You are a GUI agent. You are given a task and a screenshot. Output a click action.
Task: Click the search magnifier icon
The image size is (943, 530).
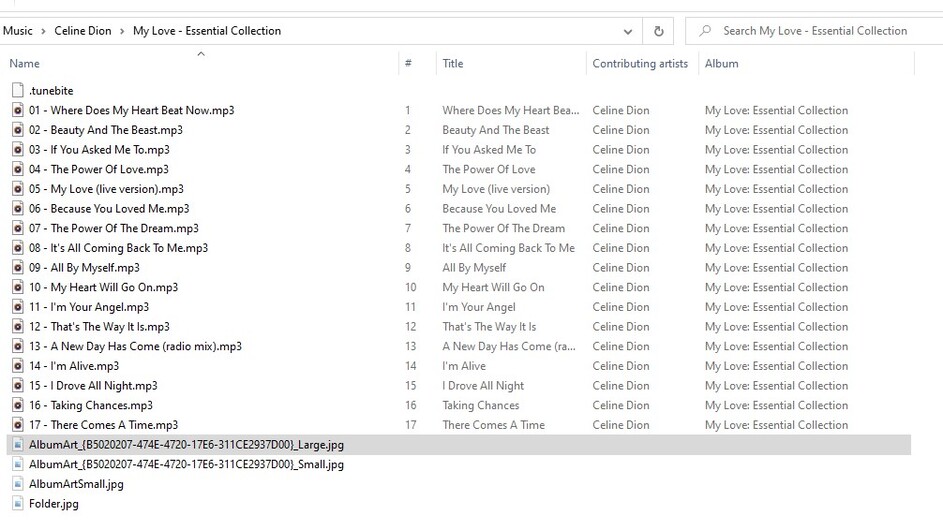pos(705,31)
